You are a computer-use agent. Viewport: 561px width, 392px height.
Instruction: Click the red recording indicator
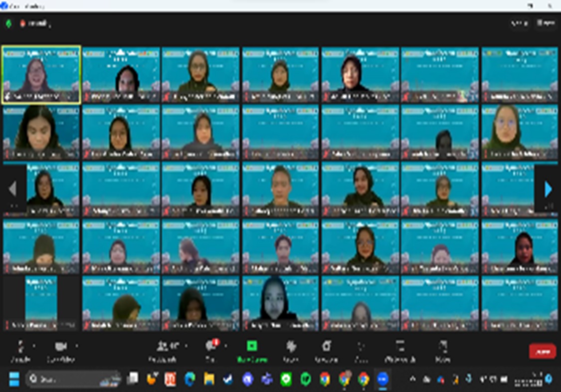click(22, 23)
